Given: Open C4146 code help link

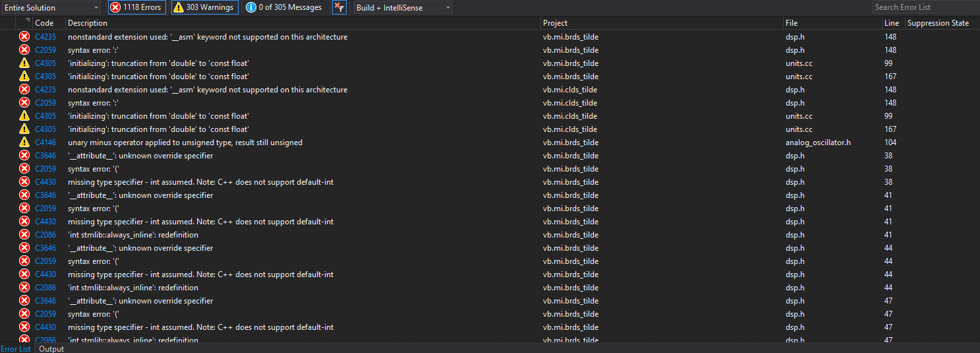Looking at the screenshot, I should pos(45,143).
